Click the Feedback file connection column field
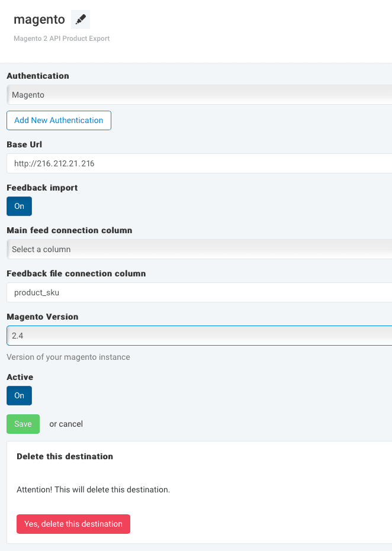The width and height of the screenshot is (392, 551). pos(199,292)
